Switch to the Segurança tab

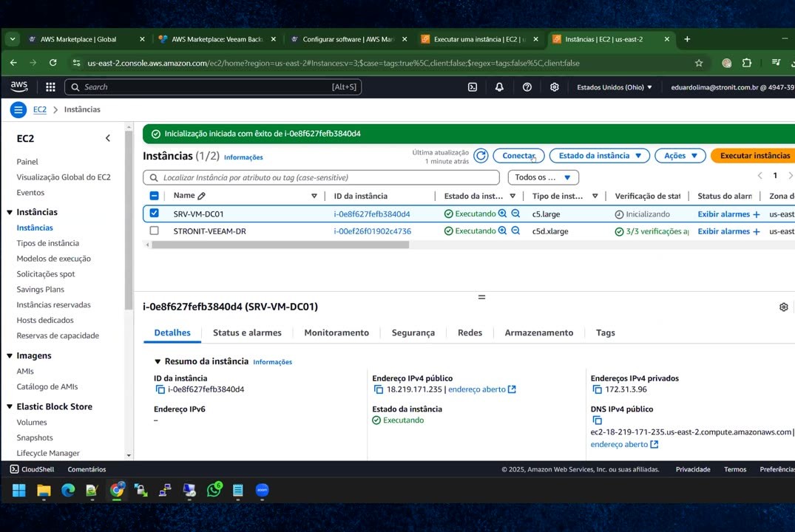(413, 333)
